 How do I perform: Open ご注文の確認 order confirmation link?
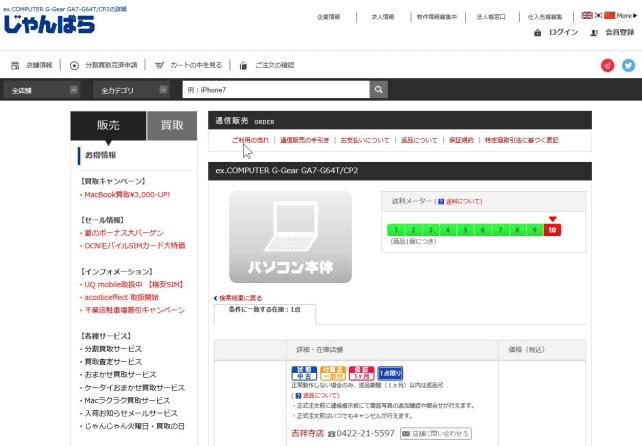(275, 65)
